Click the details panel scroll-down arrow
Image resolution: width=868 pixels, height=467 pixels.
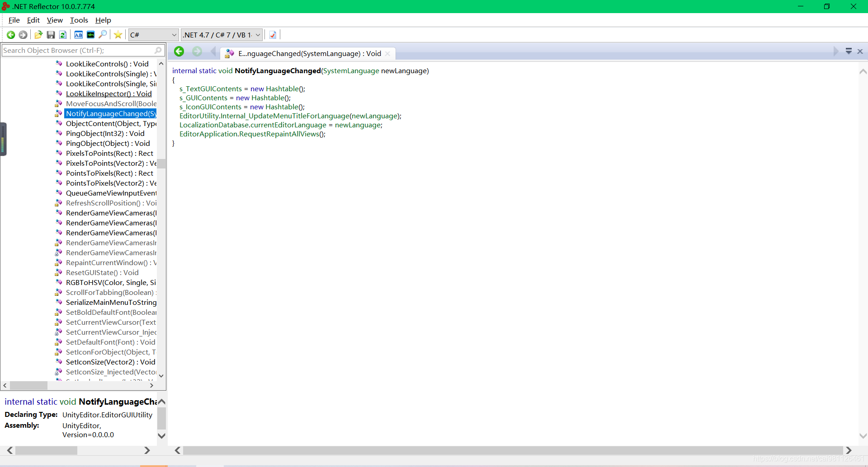161,436
